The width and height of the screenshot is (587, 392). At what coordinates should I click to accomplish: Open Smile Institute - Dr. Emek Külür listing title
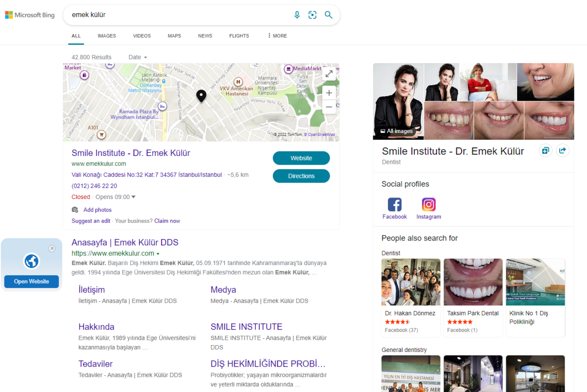[131, 153]
